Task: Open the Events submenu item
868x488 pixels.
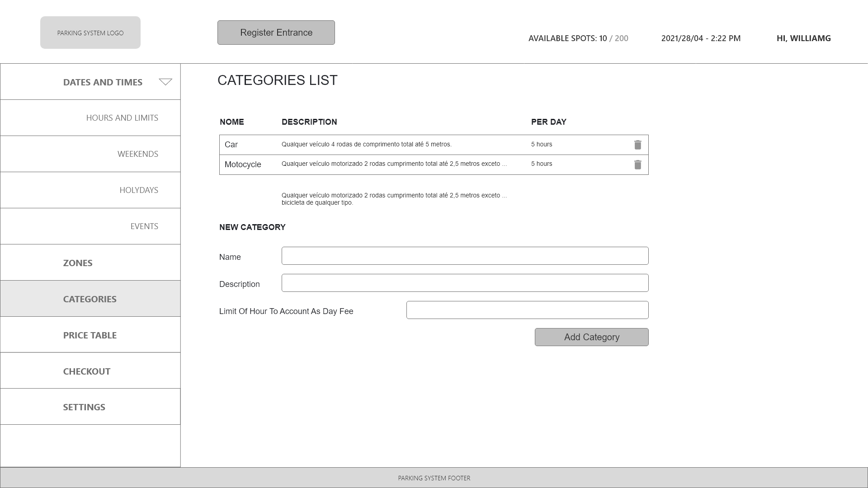Action: (90, 226)
